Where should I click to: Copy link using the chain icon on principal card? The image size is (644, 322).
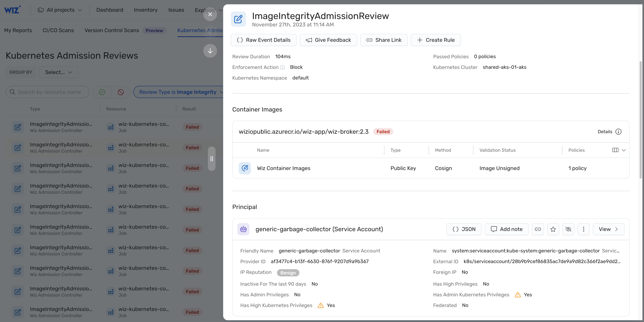pos(538,229)
